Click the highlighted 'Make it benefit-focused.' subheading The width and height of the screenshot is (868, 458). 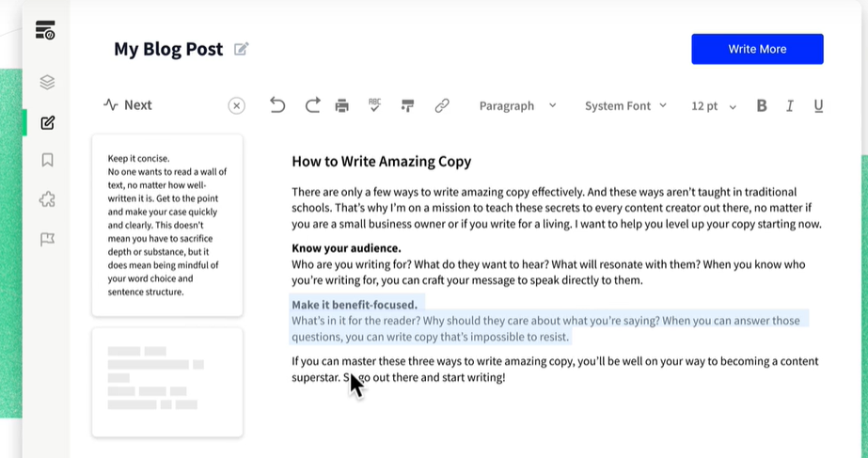click(355, 305)
